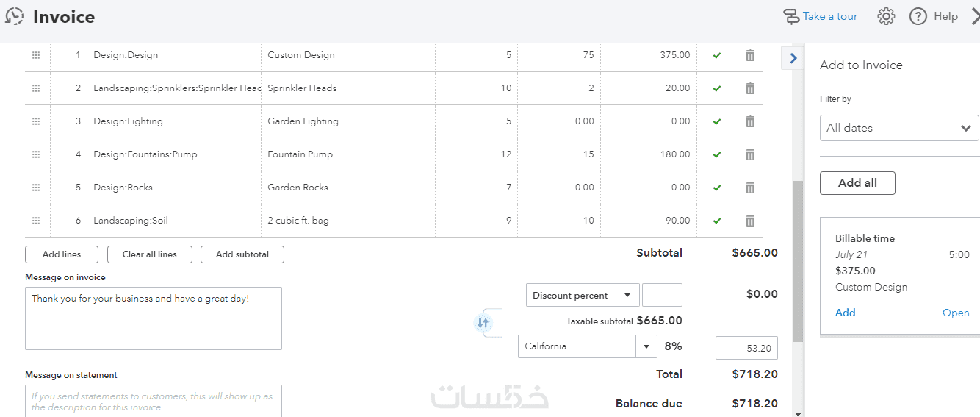The width and height of the screenshot is (980, 417).
Task: Click in the Message on invoice text box
Action: (x=154, y=318)
